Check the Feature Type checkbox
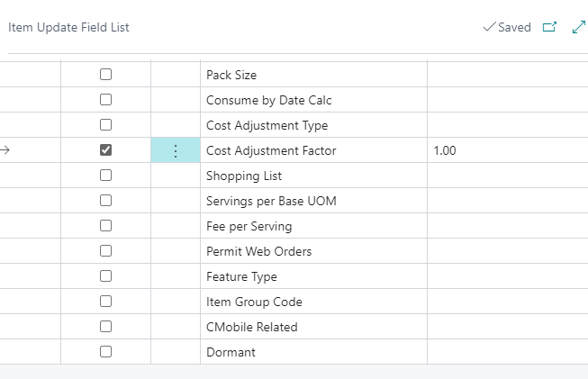 click(x=105, y=276)
